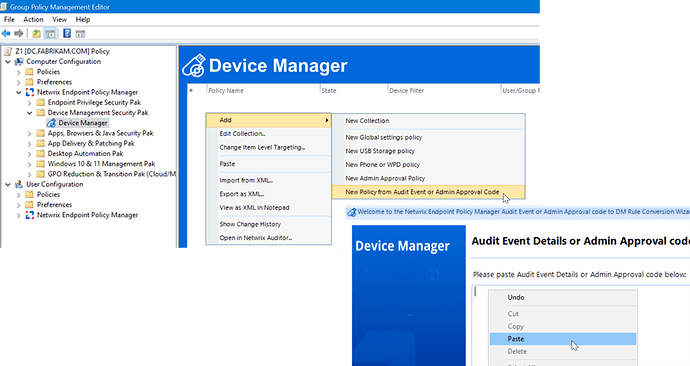
Task: Select New USB Storage policy
Action: 428,151
